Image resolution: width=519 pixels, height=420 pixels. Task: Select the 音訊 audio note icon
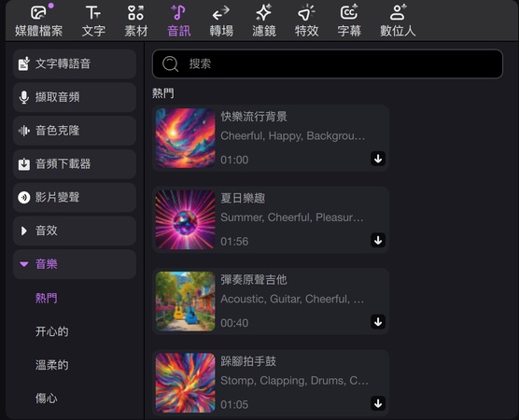click(178, 12)
